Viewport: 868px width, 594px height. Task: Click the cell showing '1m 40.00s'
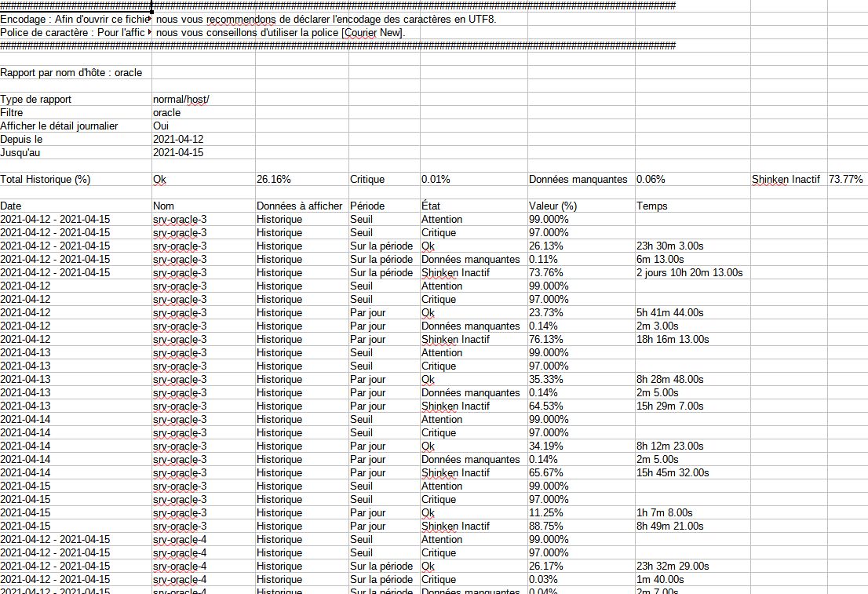point(660,580)
